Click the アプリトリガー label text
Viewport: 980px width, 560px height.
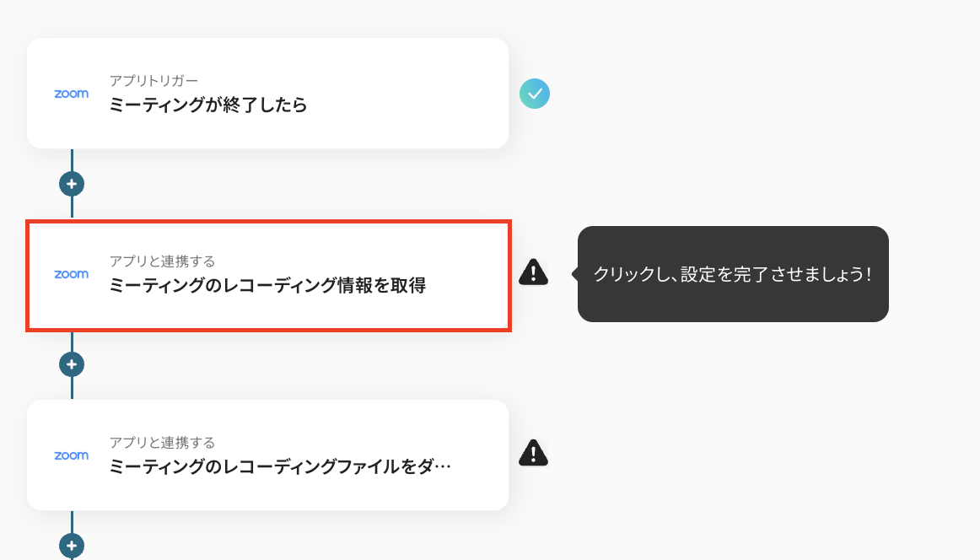pyautogui.click(x=153, y=81)
